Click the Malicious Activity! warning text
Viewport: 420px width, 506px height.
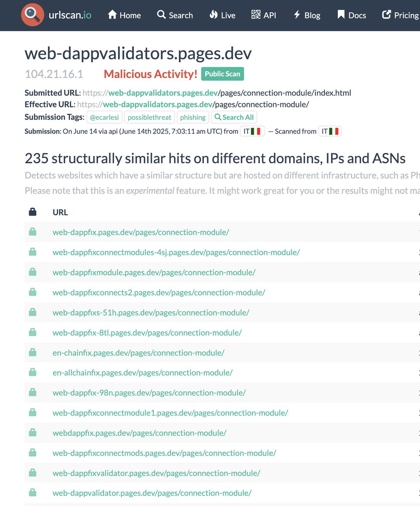pos(150,74)
